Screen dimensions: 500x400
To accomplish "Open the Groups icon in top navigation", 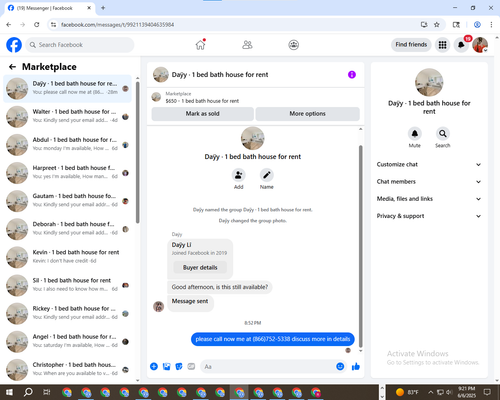I will click(293, 45).
